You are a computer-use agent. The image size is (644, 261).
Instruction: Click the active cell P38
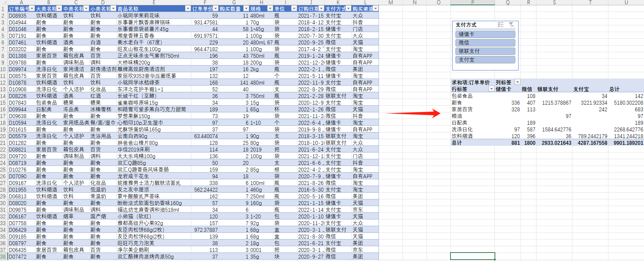[473, 256]
